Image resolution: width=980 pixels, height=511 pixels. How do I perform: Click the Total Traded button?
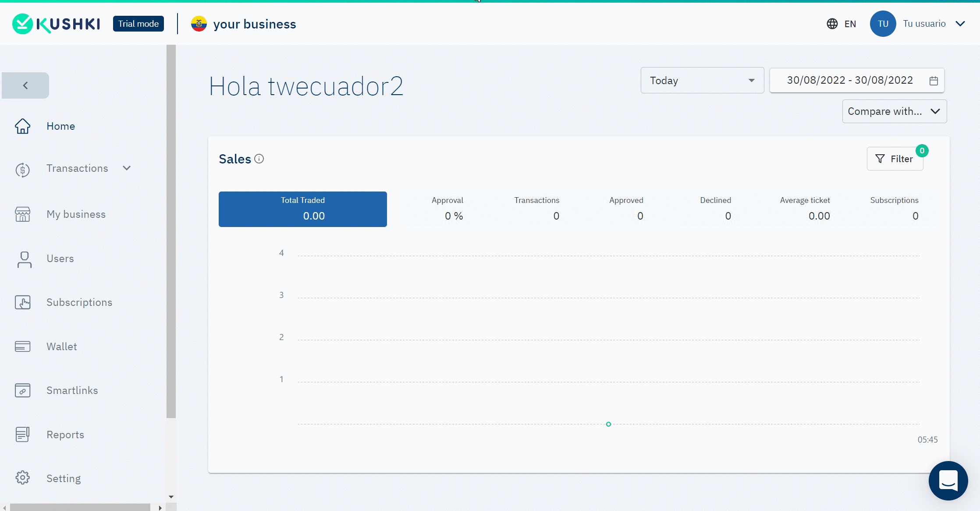click(x=303, y=209)
